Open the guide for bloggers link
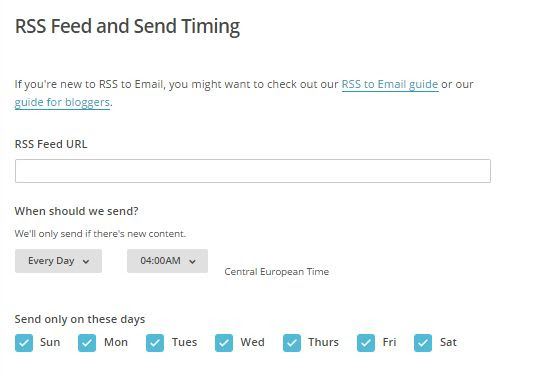The height and width of the screenshot is (381, 557). [x=62, y=103]
